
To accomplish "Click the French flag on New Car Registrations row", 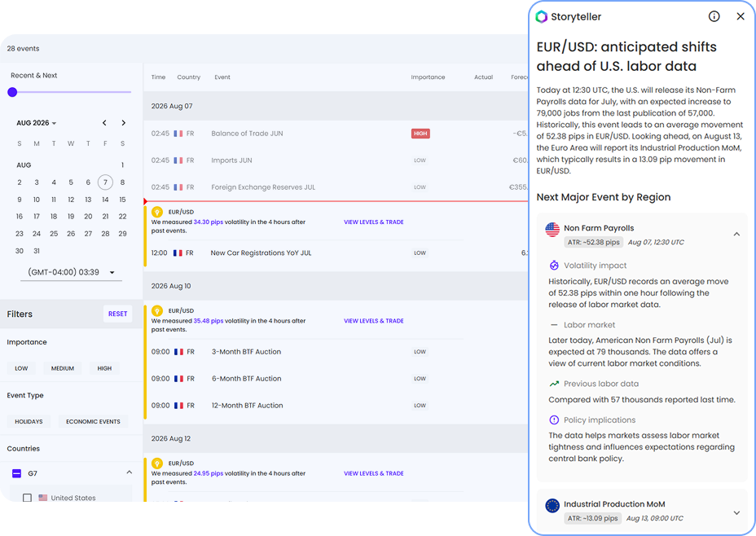I will pyautogui.click(x=178, y=253).
